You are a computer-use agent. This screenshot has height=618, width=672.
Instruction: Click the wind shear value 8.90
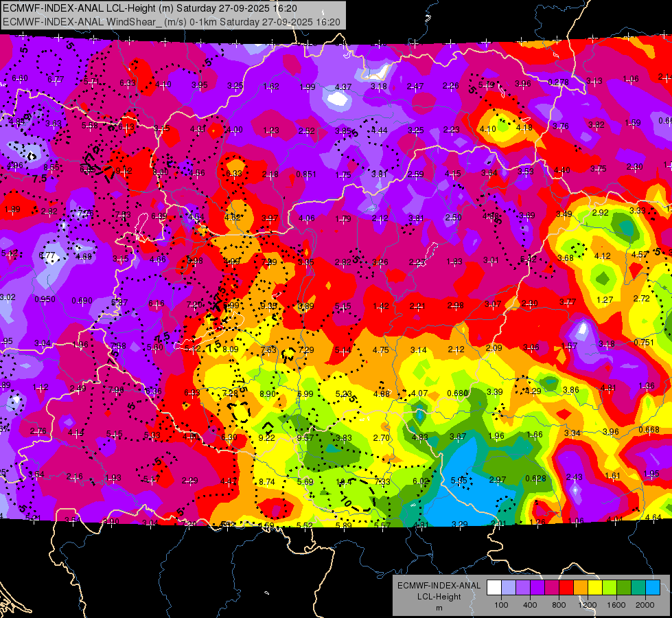[x=268, y=394]
